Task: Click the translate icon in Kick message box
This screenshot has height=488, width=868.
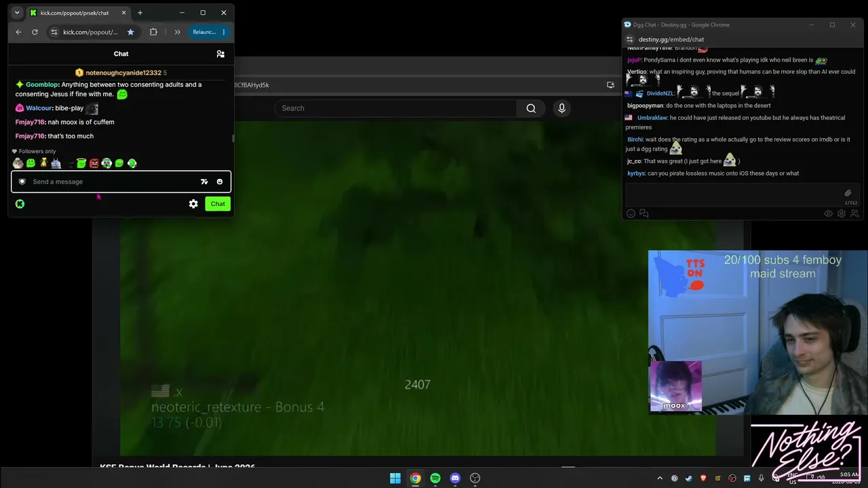Action: coord(204,182)
